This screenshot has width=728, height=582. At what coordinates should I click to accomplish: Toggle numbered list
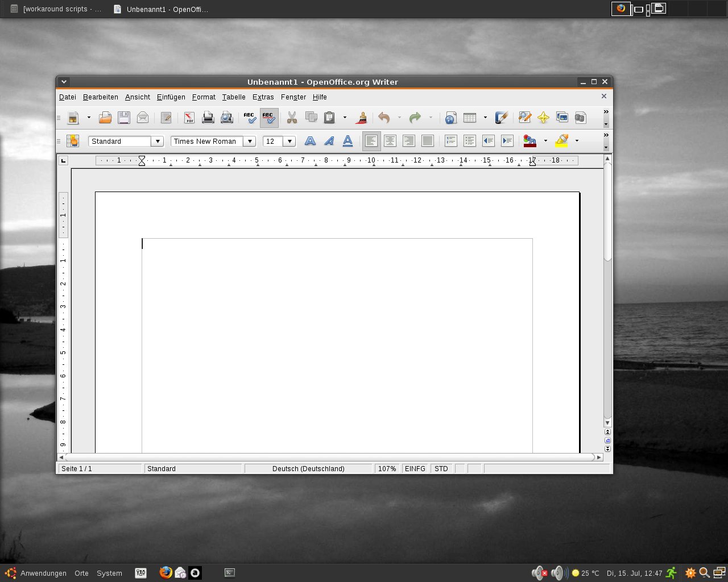pos(451,141)
